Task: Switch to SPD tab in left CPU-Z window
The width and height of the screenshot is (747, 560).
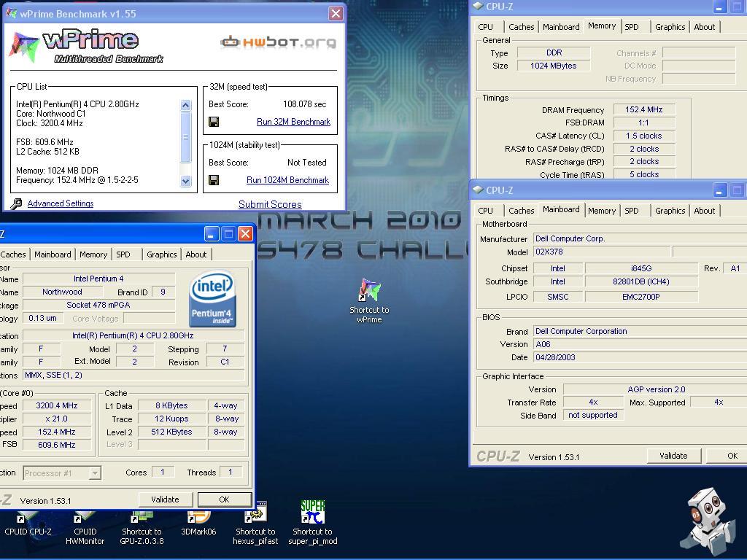Action: (123, 254)
